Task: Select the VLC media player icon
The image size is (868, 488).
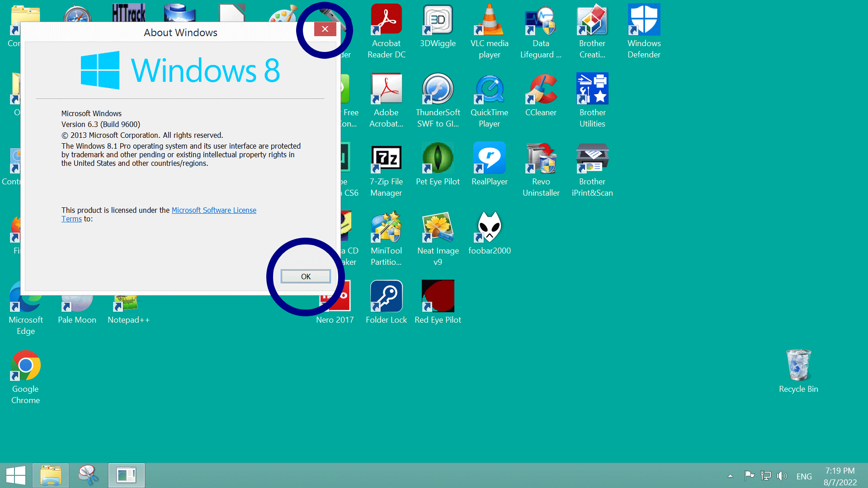Action: pyautogui.click(x=490, y=32)
